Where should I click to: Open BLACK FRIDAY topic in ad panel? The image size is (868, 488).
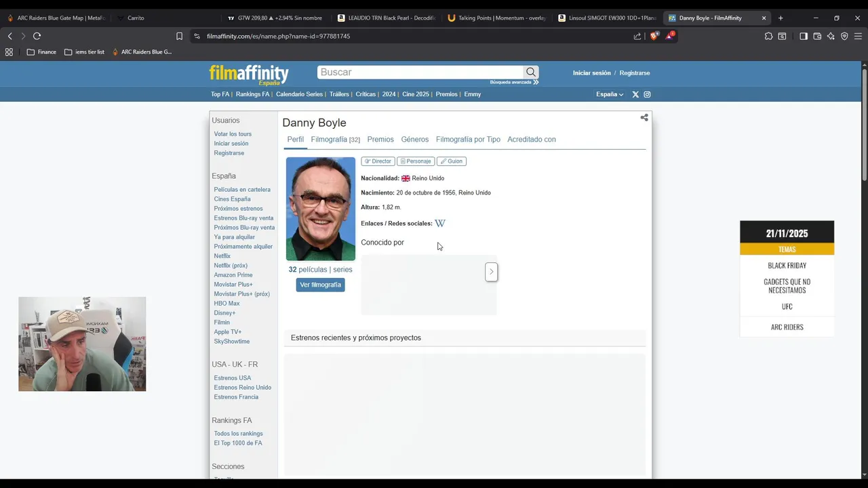787,266
